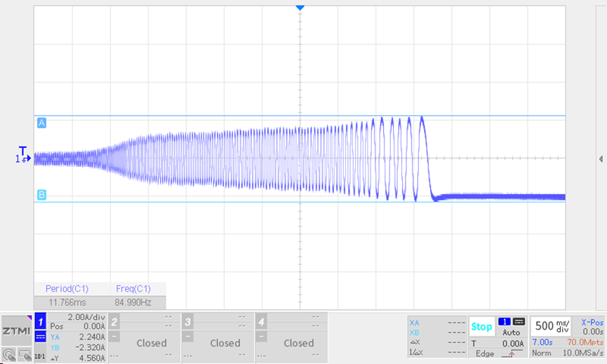Select the XB cursor readout
607x364 pixels.
click(x=437, y=332)
